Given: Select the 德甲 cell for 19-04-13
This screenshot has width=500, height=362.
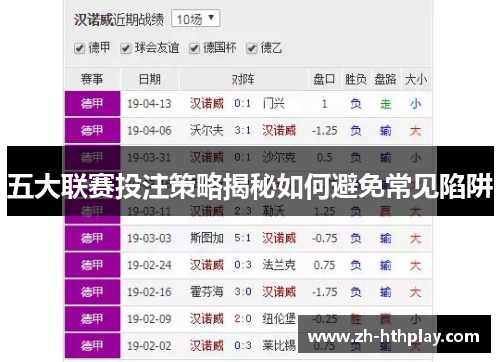Looking at the screenshot, I should 92,104.
